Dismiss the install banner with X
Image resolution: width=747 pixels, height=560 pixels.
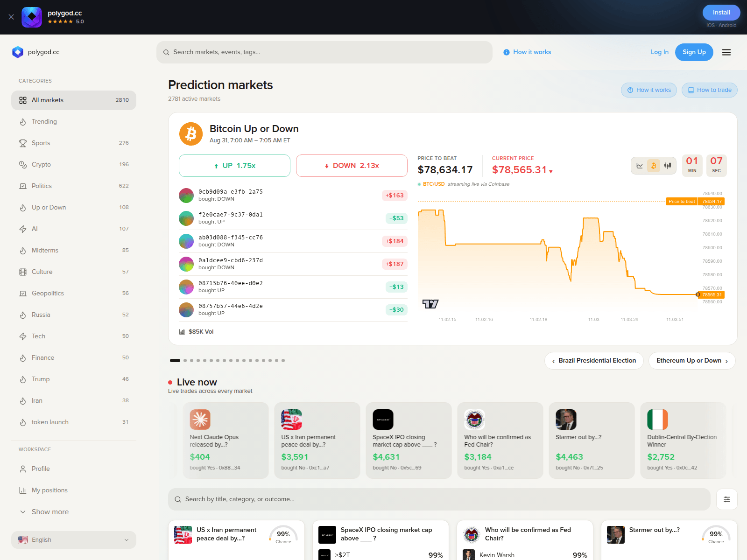pos(11,17)
